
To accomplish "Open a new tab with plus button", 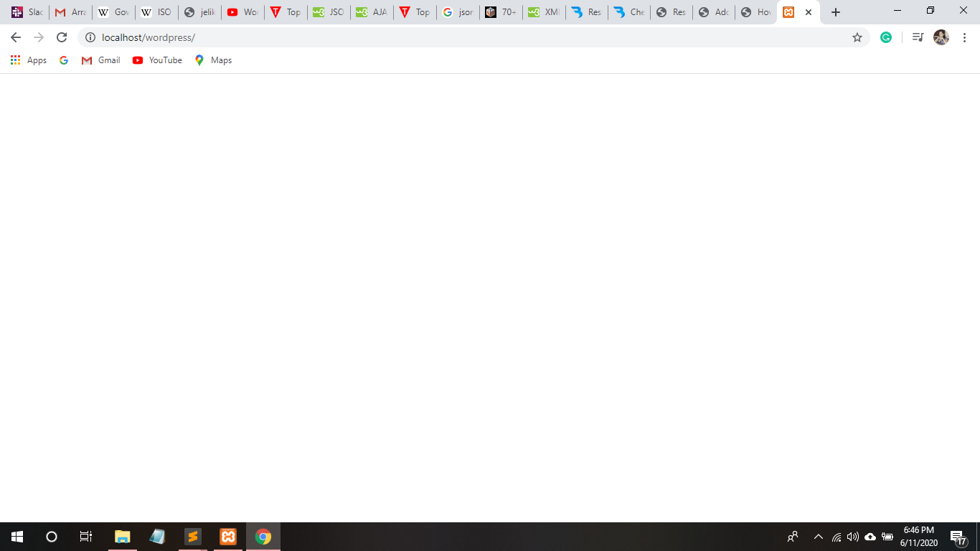I will point(835,12).
